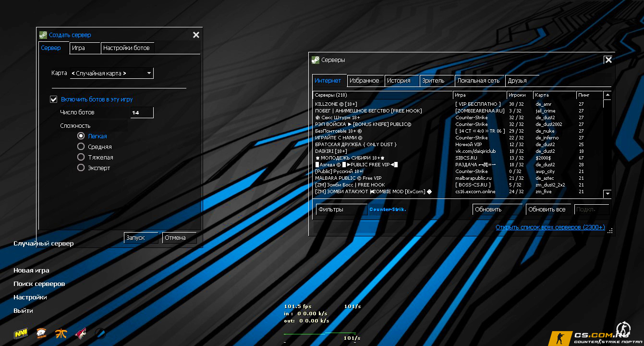Viewport: 644px width, 346px height.
Task: Click the round blue-and-black team logo
Action: pyautogui.click(x=100, y=333)
